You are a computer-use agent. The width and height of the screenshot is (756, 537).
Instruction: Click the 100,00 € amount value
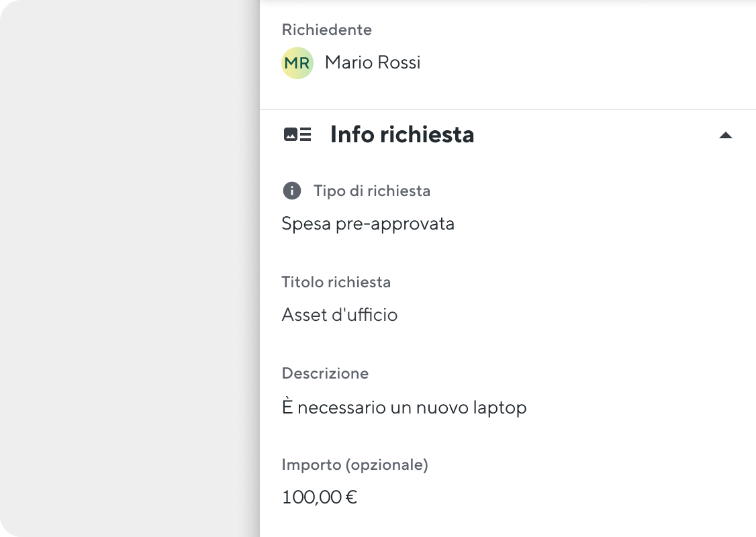(x=319, y=497)
